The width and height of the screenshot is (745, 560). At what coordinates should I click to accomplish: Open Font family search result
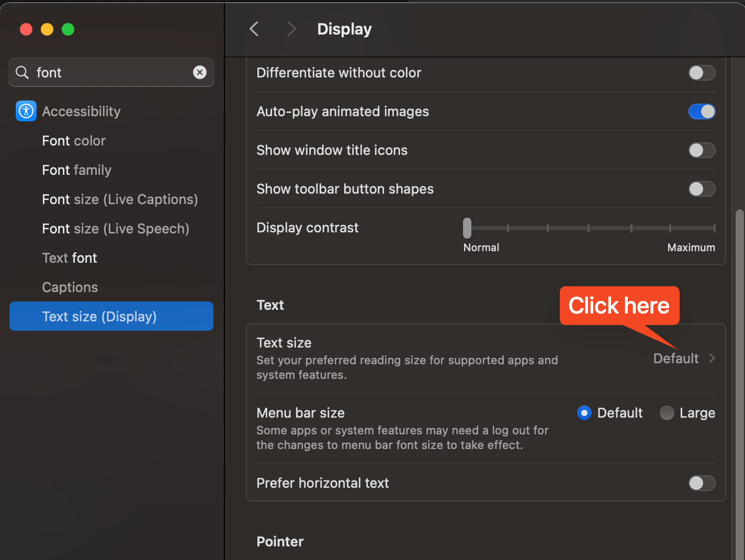point(77,170)
